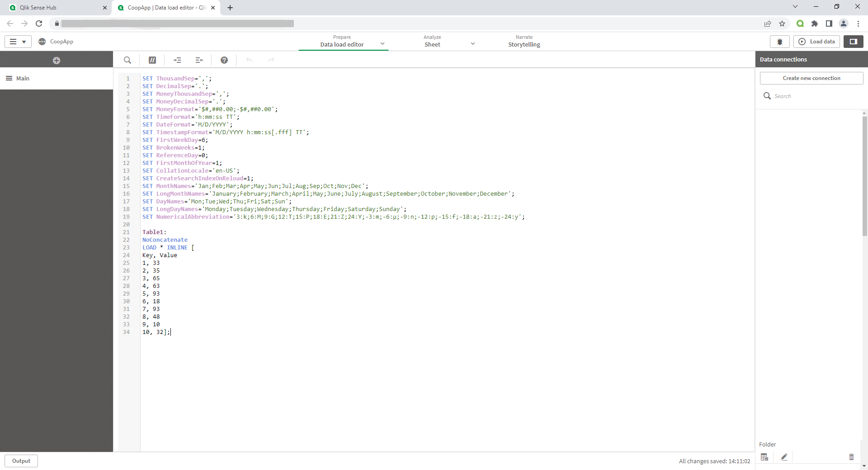Screen dimensions: 868x470
Task: Click the Load data button
Action: (x=816, y=42)
